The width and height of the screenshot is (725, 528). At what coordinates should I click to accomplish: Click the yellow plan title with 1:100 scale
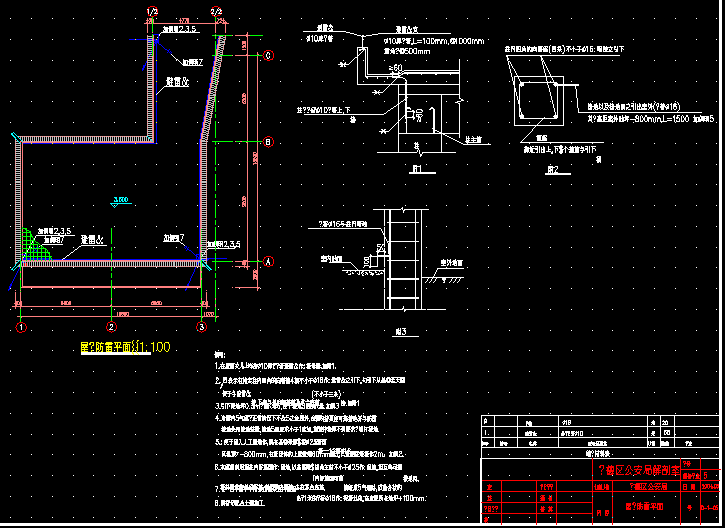tap(125, 347)
